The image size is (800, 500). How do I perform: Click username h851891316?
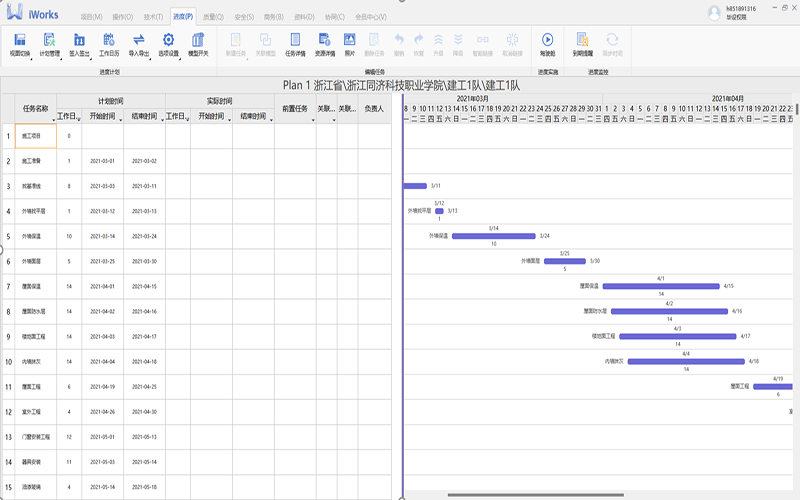741,9
